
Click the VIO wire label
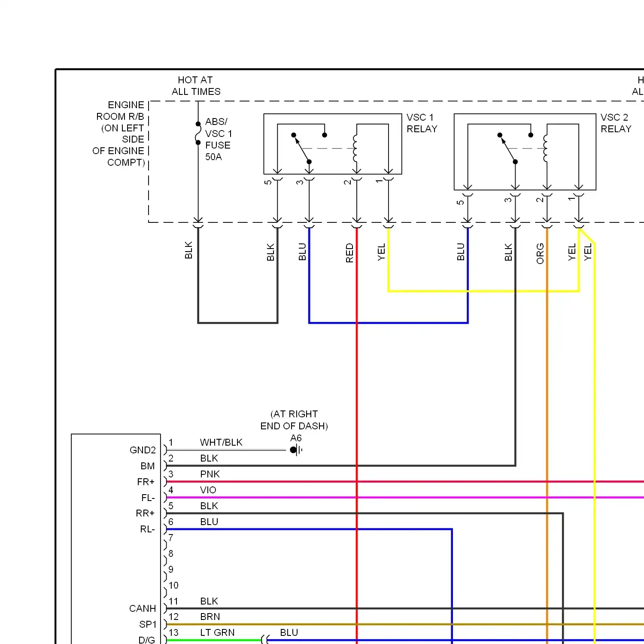208,490
